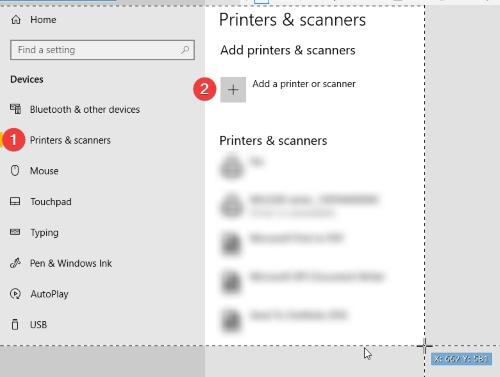Click the Mouse icon in sidebar
500x377 pixels.
[15, 171]
